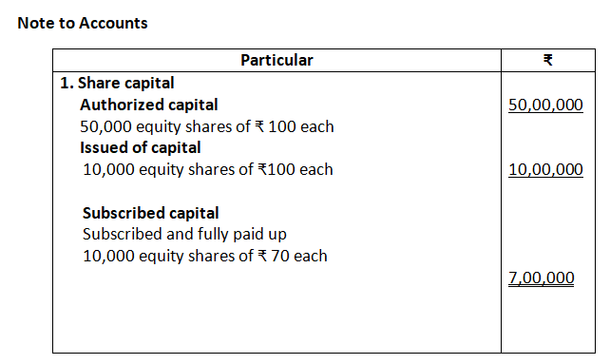610x364 pixels.
Task: Click the rupee symbol column header
Action: [547, 60]
